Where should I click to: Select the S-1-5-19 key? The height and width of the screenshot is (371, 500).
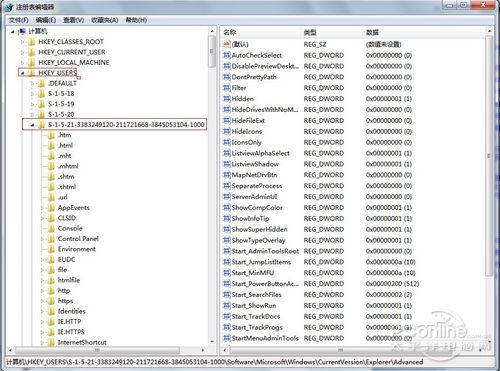coord(61,104)
